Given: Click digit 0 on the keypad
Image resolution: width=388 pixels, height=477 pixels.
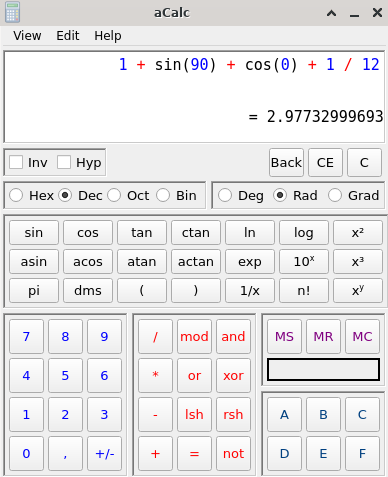Looking at the screenshot, I should [x=26, y=453].
